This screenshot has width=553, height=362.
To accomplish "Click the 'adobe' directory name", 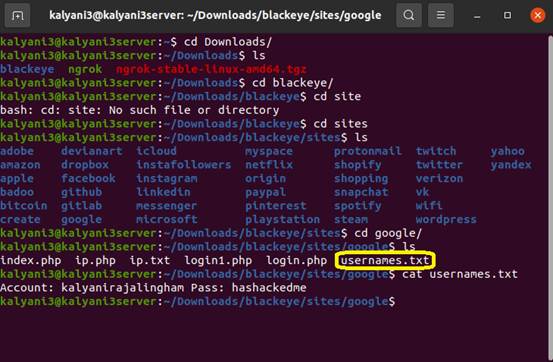I will [x=17, y=151].
